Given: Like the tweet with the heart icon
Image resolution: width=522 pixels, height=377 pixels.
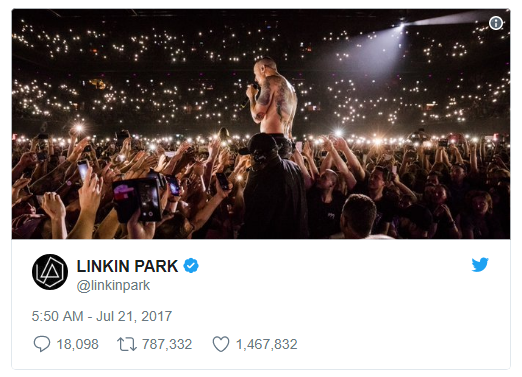Looking at the screenshot, I should coord(221,344).
